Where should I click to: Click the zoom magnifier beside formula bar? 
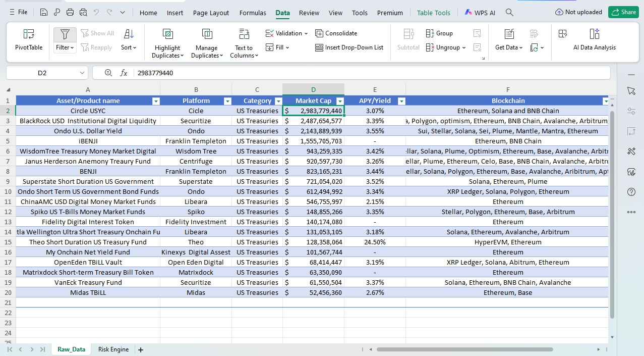pyautogui.click(x=108, y=73)
